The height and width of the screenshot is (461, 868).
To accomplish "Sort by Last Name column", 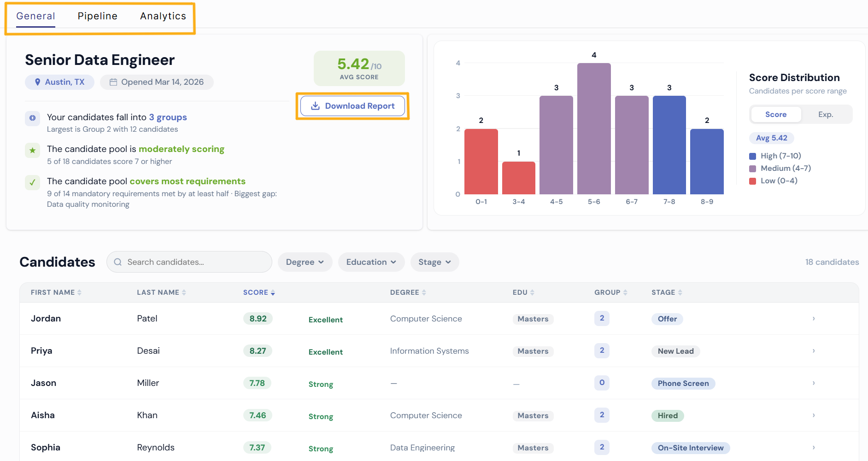I will pyautogui.click(x=162, y=292).
